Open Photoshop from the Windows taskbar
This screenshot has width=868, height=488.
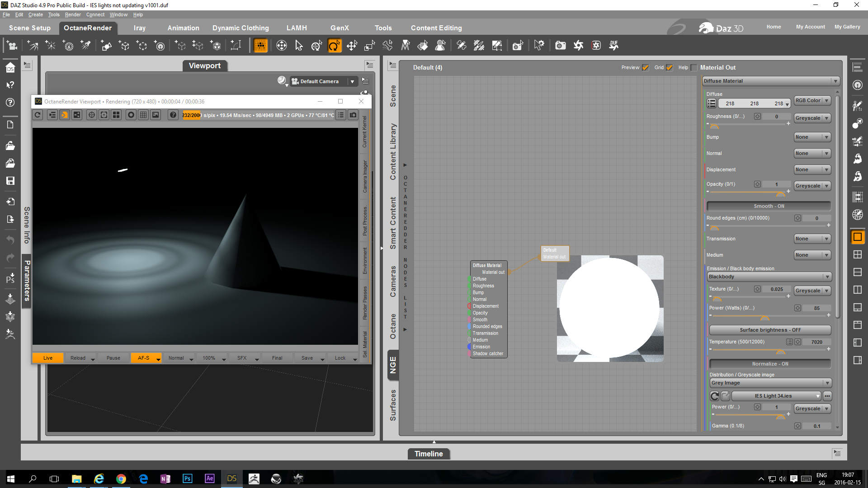pos(187,479)
